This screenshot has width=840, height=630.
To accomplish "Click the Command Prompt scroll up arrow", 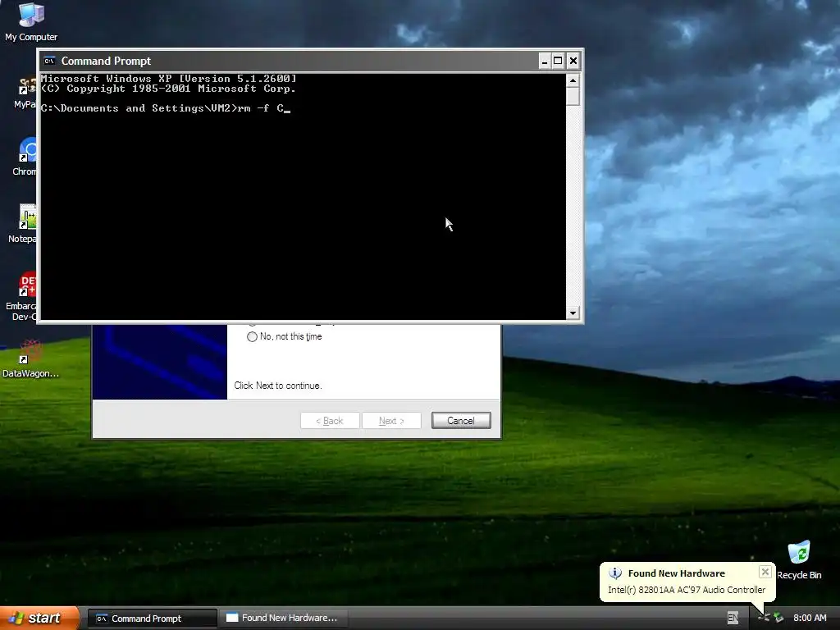I will [x=573, y=81].
